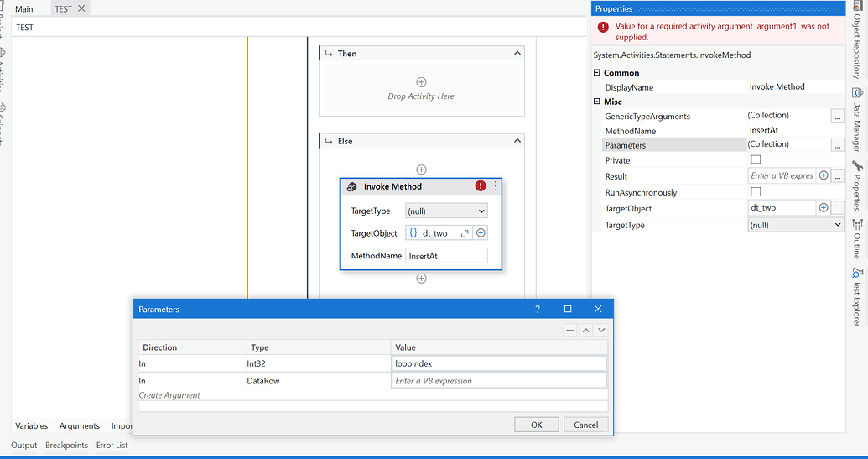Open TargetType dropdown in Invoke Method activity

pos(446,211)
